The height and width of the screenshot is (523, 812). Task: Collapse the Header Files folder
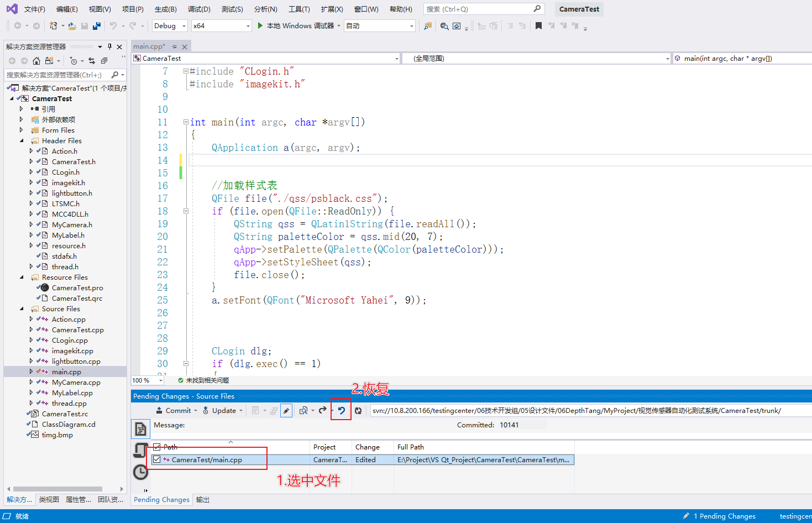[x=22, y=140]
